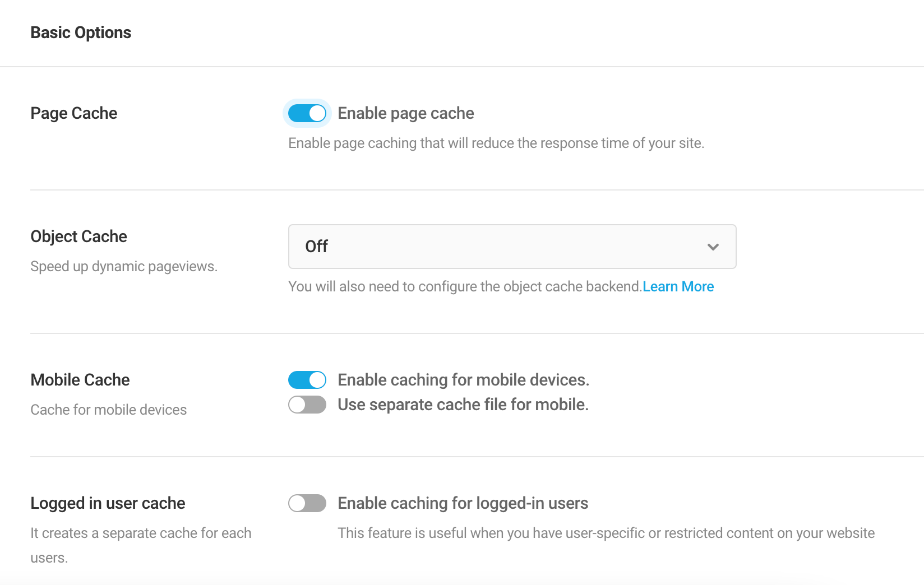Turn off caching for mobile devices
The image size is (924, 585).
[x=307, y=379]
